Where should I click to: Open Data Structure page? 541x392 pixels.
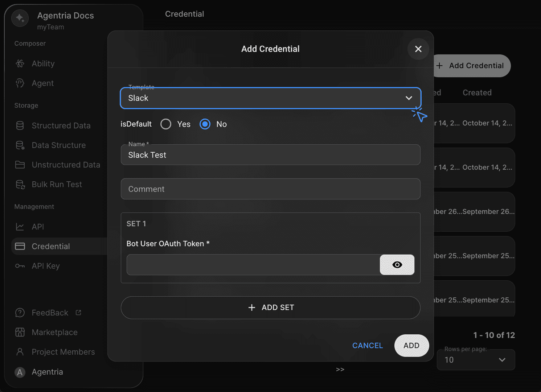point(59,145)
